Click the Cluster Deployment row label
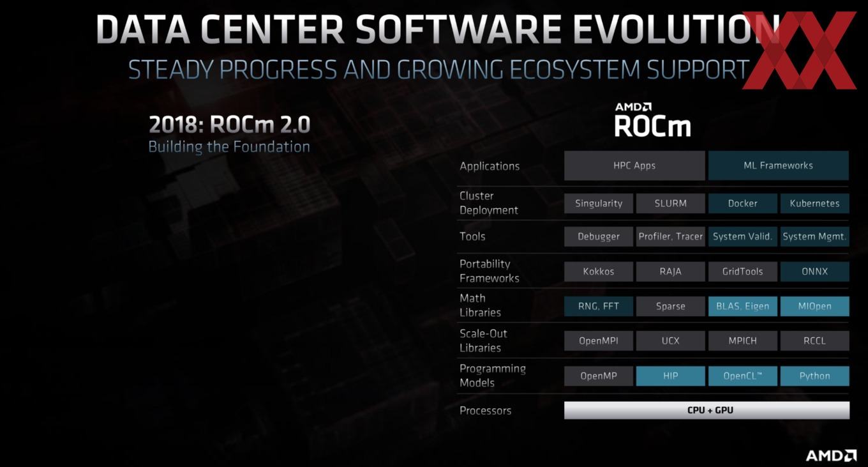868x467 pixels. pyautogui.click(x=489, y=203)
